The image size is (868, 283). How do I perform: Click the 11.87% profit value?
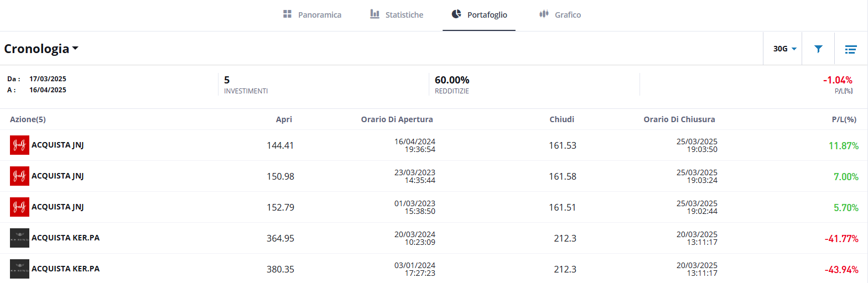(843, 146)
